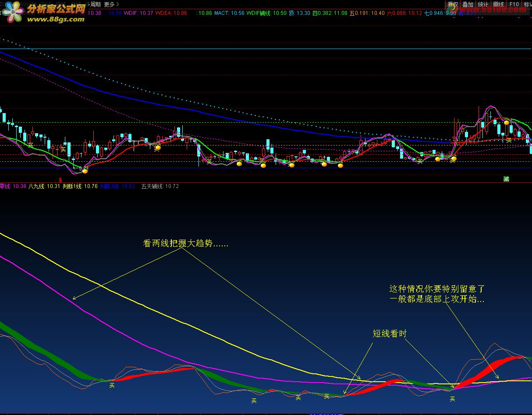Click the 顶: 13.30 value
This screenshot has width=532, height=415.
pos(299,13)
